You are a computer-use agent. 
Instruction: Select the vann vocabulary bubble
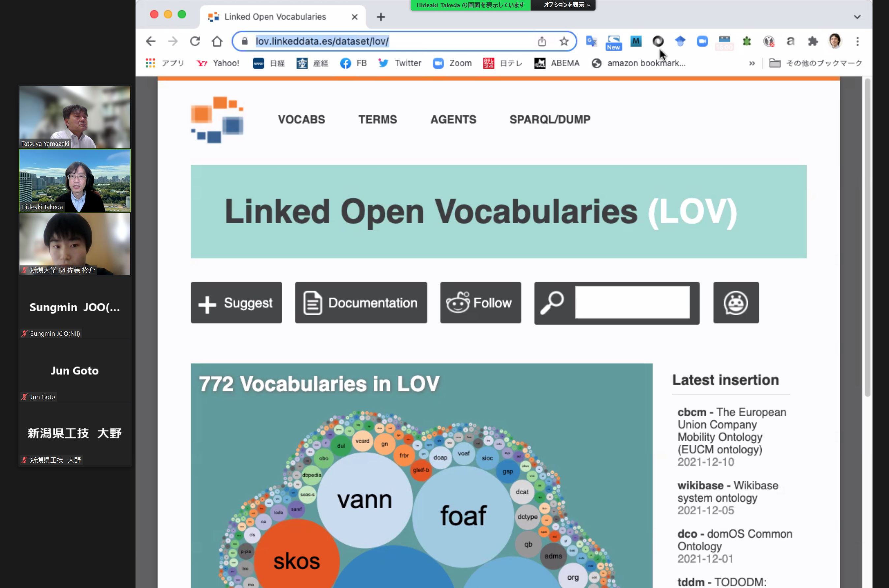click(x=365, y=500)
